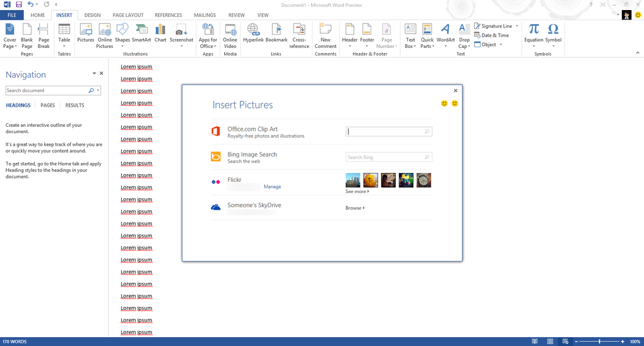Click the Office.com Clip Art search box
The height and width of the screenshot is (346, 644).
tap(388, 131)
